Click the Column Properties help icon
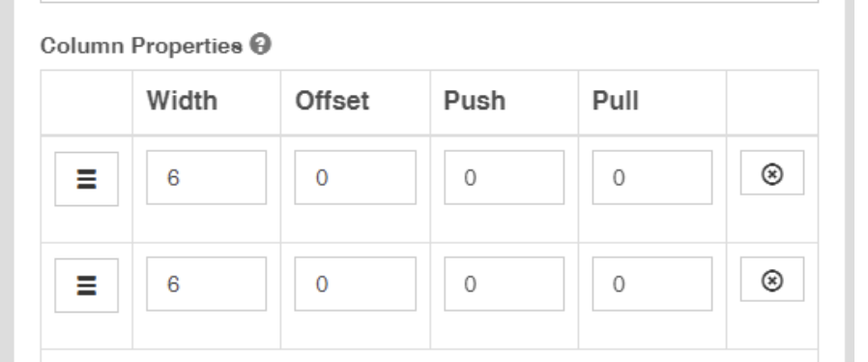Viewport: 868px width, 362px height. click(260, 45)
